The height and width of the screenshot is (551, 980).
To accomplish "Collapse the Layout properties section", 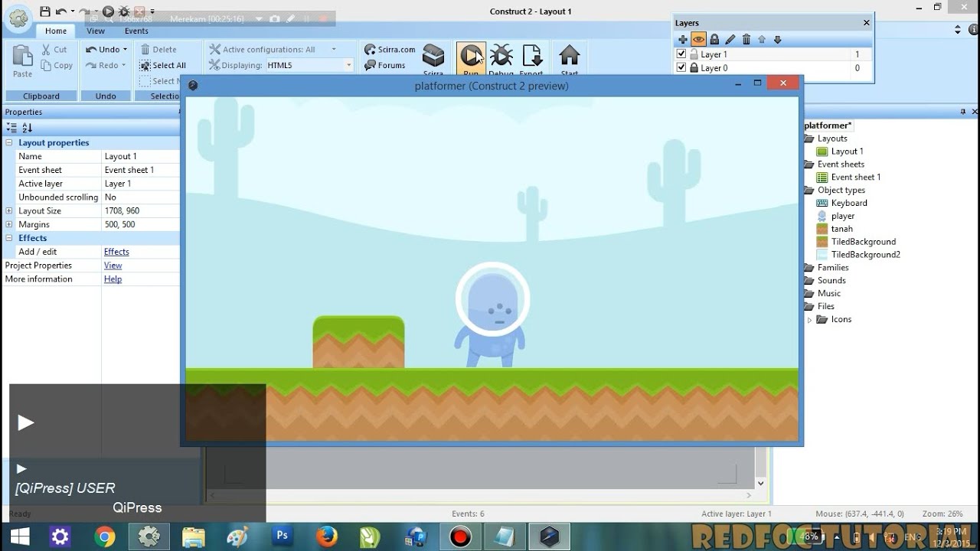I will click(x=9, y=143).
